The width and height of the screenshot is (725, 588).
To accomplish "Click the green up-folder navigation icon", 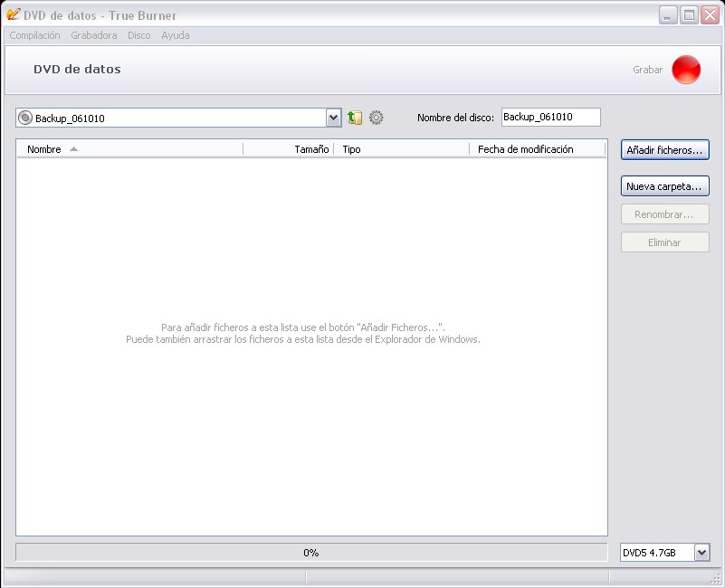I will click(355, 118).
